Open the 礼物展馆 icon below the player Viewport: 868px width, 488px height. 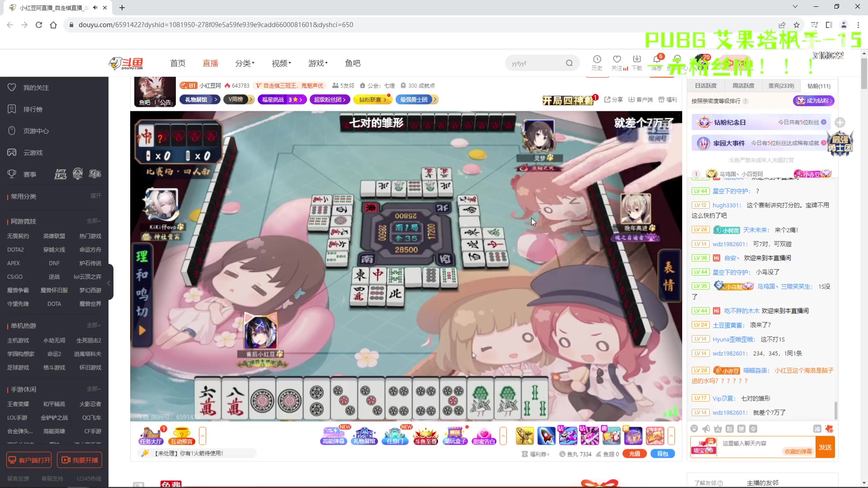[364, 436]
